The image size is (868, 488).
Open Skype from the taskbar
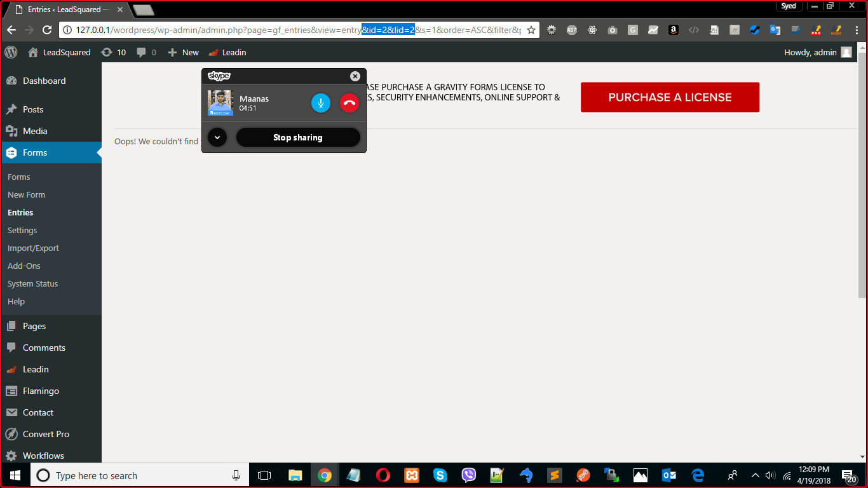[x=440, y=475]
